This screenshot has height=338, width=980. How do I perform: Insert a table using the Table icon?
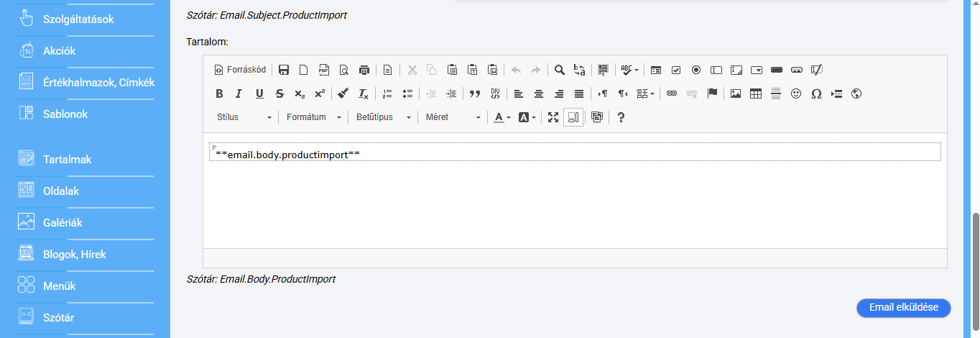756,93
